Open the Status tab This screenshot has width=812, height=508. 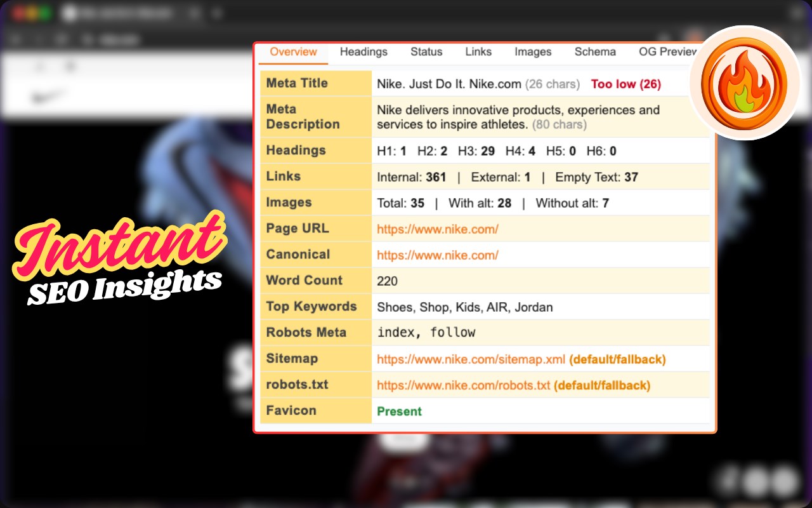426,52
